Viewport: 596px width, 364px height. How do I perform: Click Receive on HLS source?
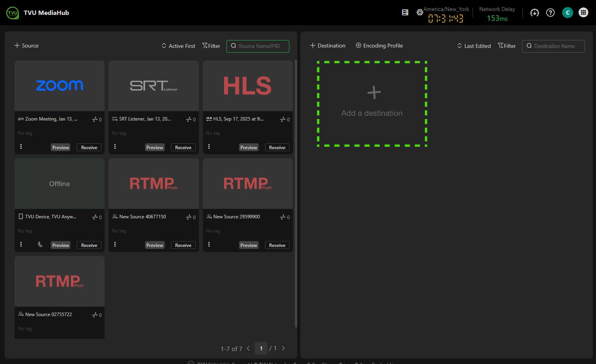click(277, 147)
